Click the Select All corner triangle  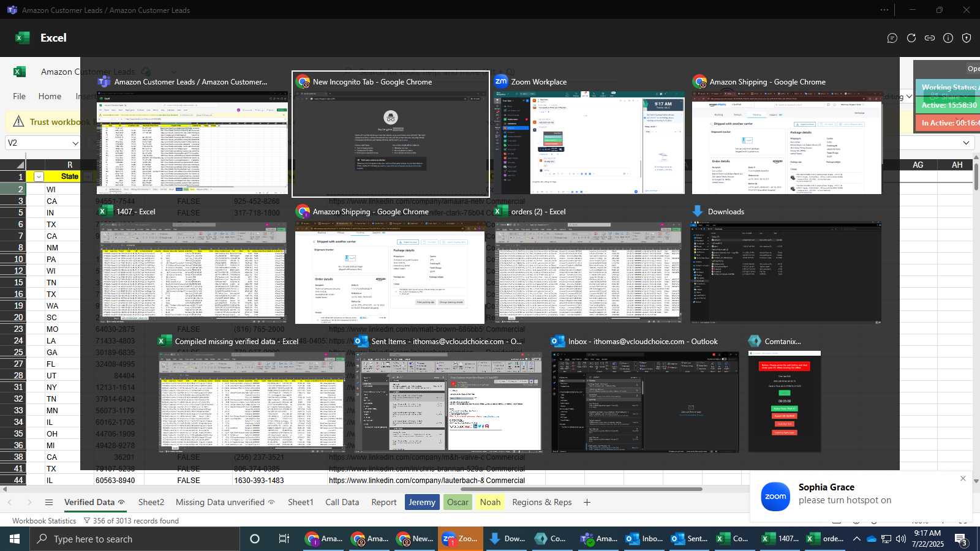(20, 165)
